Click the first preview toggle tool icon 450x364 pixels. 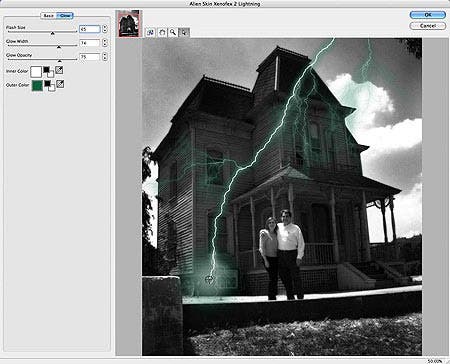pyautogui.click(x=151, y=32)
